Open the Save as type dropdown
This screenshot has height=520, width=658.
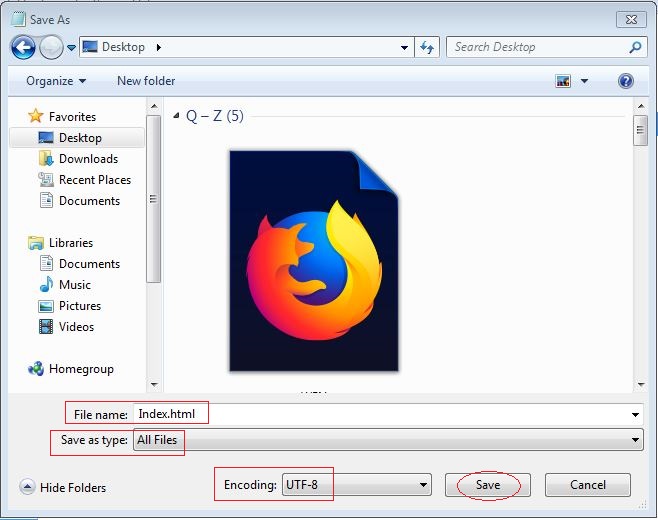pos(388,439)
